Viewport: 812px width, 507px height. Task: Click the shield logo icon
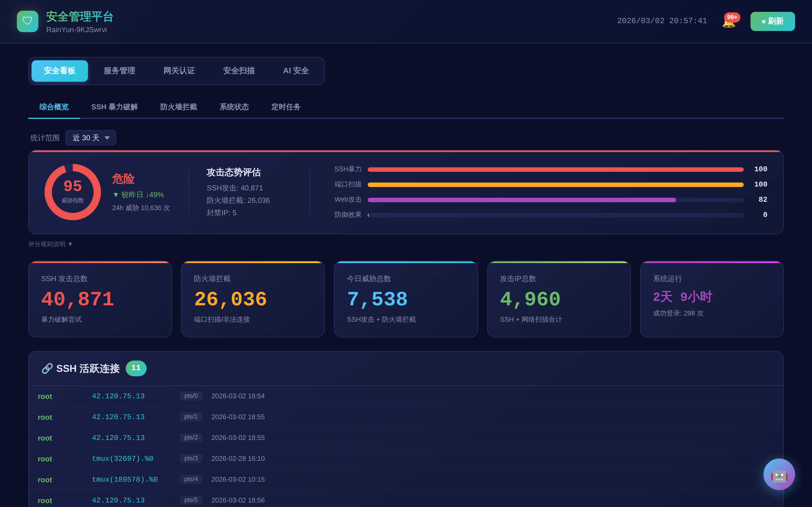point(28,21)
